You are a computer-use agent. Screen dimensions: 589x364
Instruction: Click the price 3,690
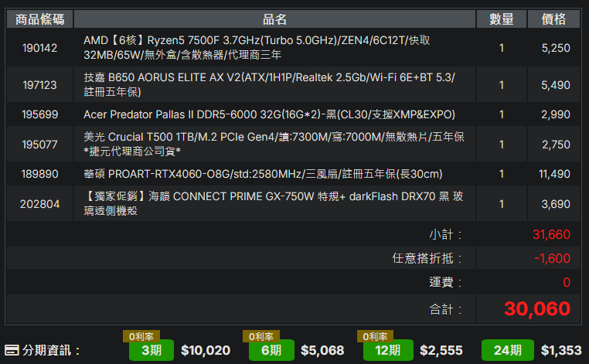pos(556,204)
